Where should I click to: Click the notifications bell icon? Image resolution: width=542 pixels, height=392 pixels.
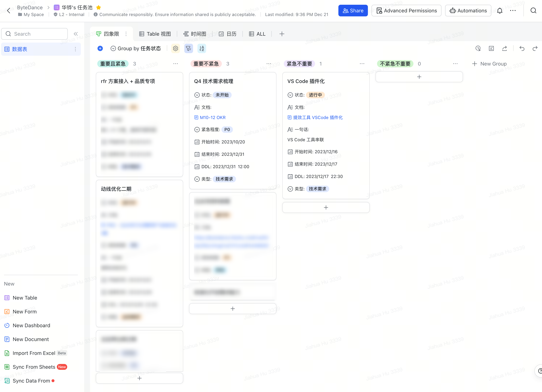tap(499, 11)
